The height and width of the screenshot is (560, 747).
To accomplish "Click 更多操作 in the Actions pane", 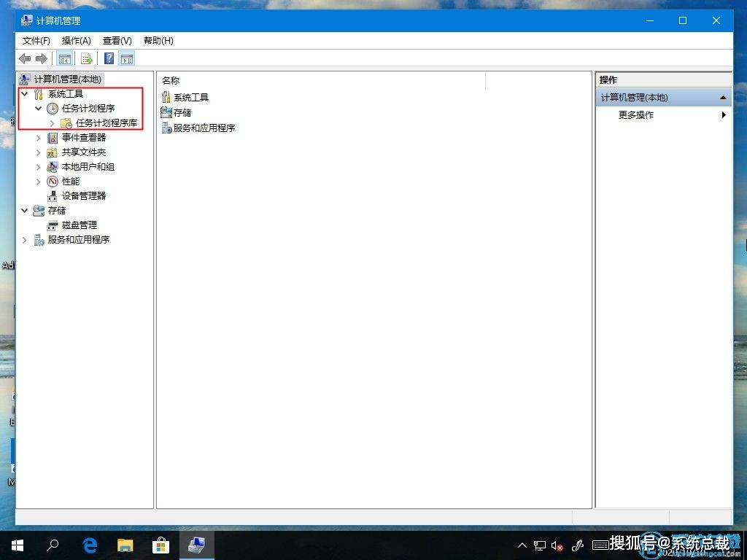I will tap(636, 114).
